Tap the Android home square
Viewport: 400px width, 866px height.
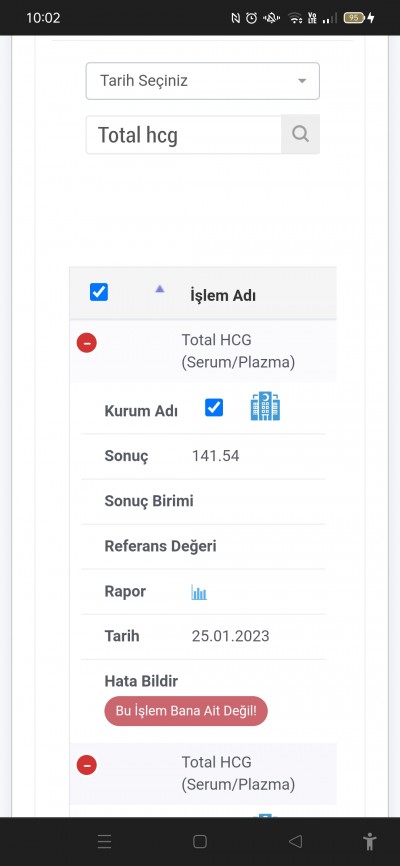pos(200,841)
